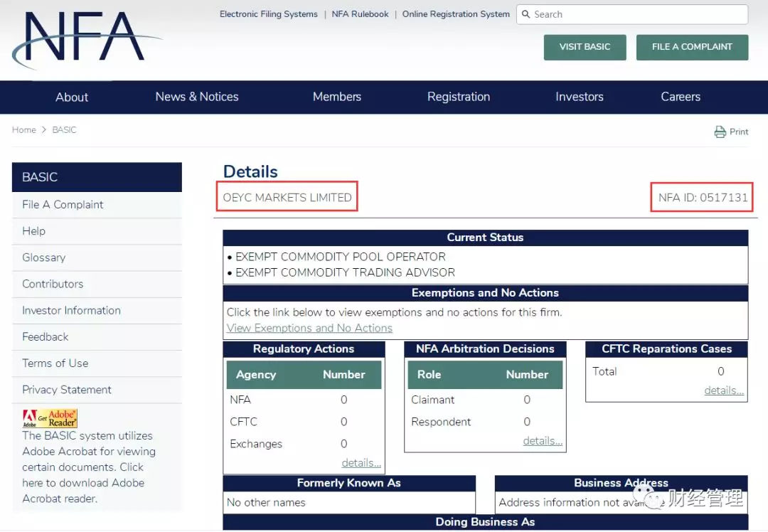The width and height of the screenshot is (768, 532).
Task: Click the magnifier icon in search box
Action: [x=526, y=14]
